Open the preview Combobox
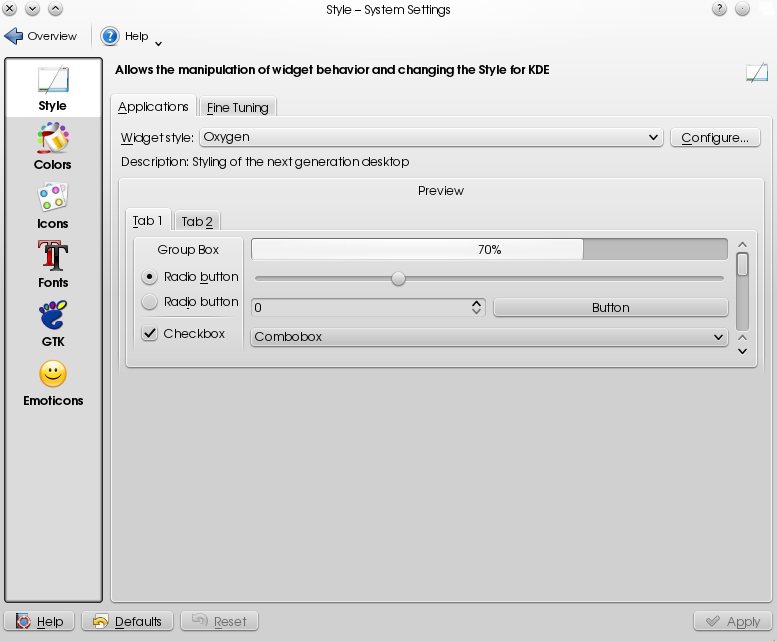 490,337
